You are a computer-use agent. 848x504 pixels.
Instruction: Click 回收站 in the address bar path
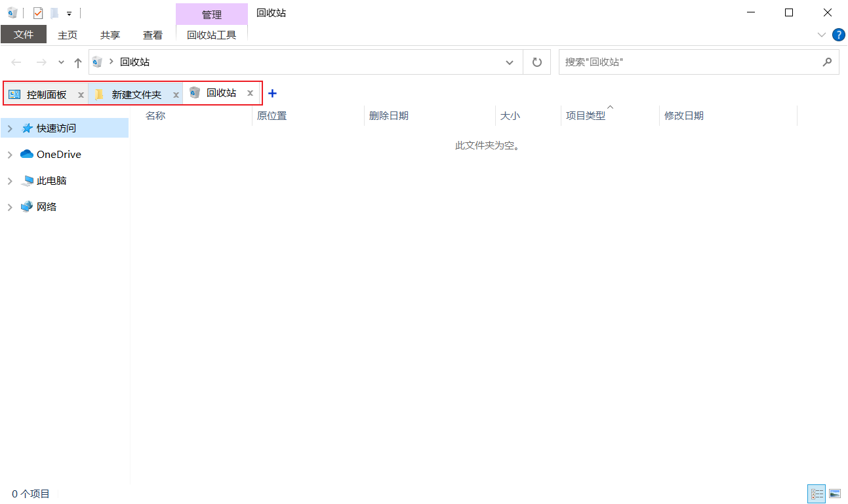[135, 62]
